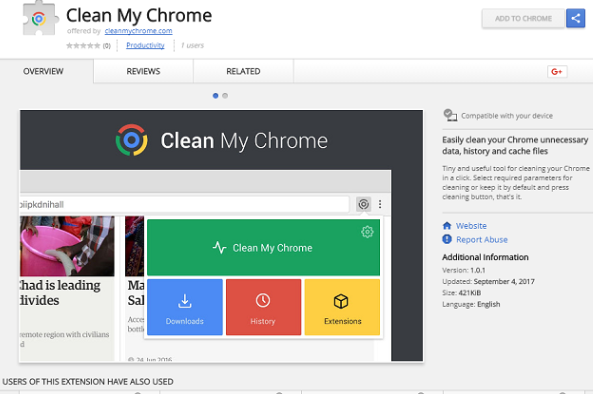
Task: Switch to the Related tab
Action: (x=243, y=71)
